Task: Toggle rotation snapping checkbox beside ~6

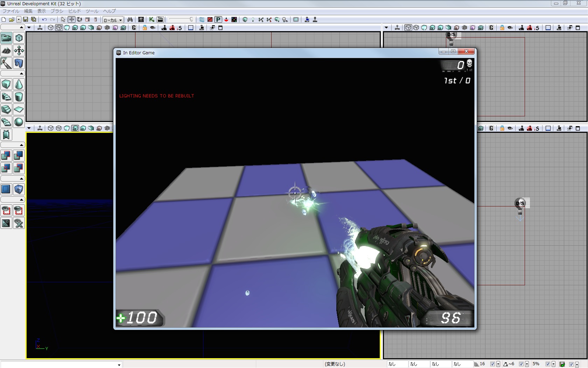Action: click(x=521, y=364)
